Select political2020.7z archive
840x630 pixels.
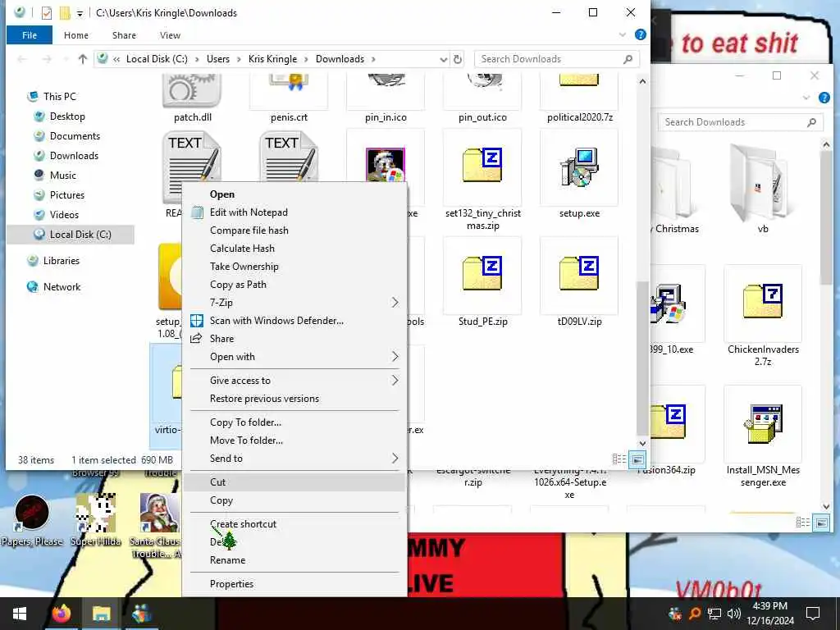(579, 91)
